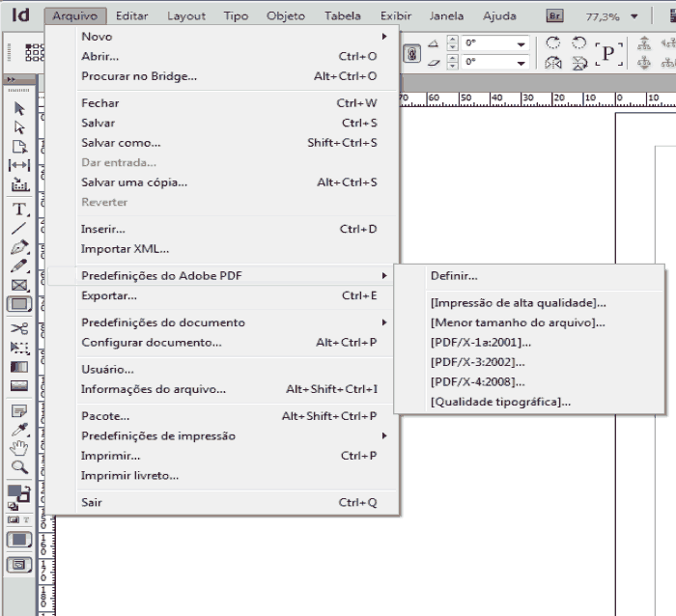Open Adobe Bridge via Br icon

pyautogui.click(x=555, y=16)
